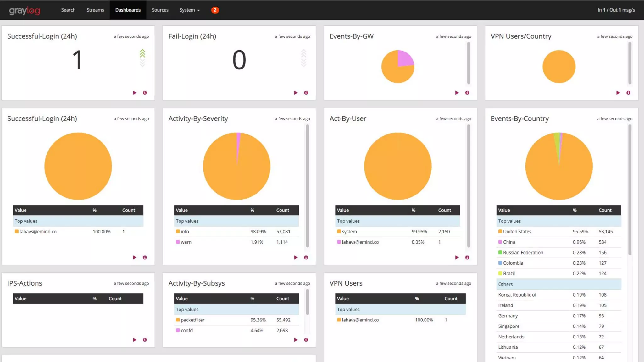Click the Graylog logo
Screen dimensions: 644x362
point(25,11)
